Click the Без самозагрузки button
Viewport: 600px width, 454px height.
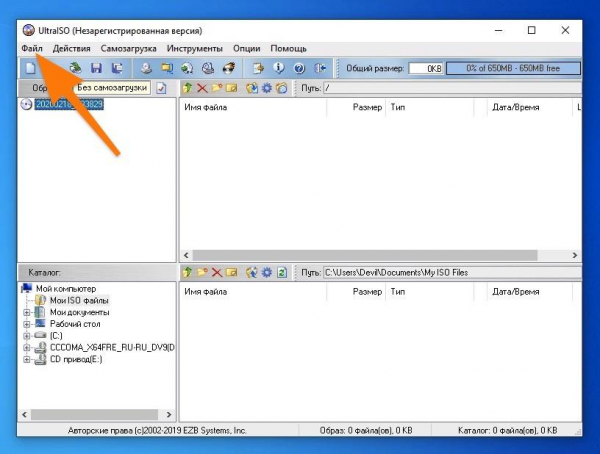click(x=112, y=88)
